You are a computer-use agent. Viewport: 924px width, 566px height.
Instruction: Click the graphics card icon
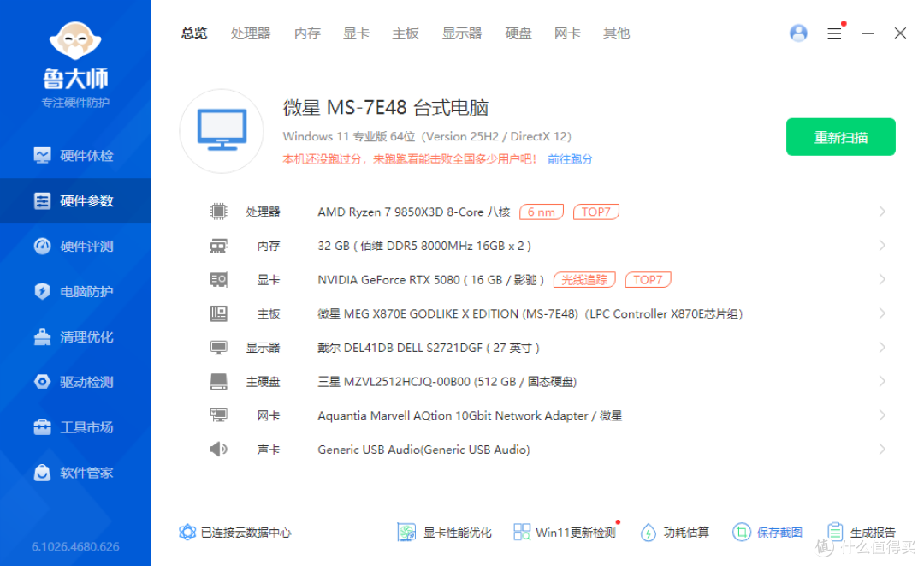[219, 279]
